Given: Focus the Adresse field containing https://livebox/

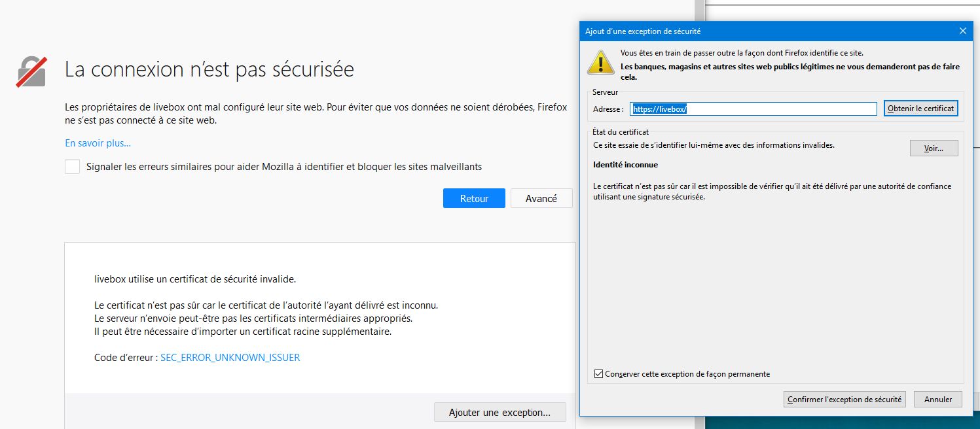Looking at the screenshot, I should pos(753,109).
